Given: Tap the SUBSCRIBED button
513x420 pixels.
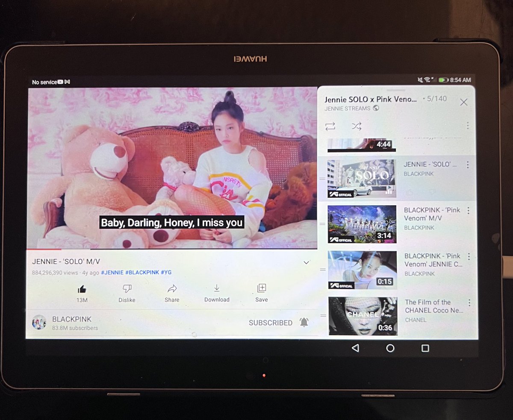Looking at the screenshot, I should tap(271, 323).
